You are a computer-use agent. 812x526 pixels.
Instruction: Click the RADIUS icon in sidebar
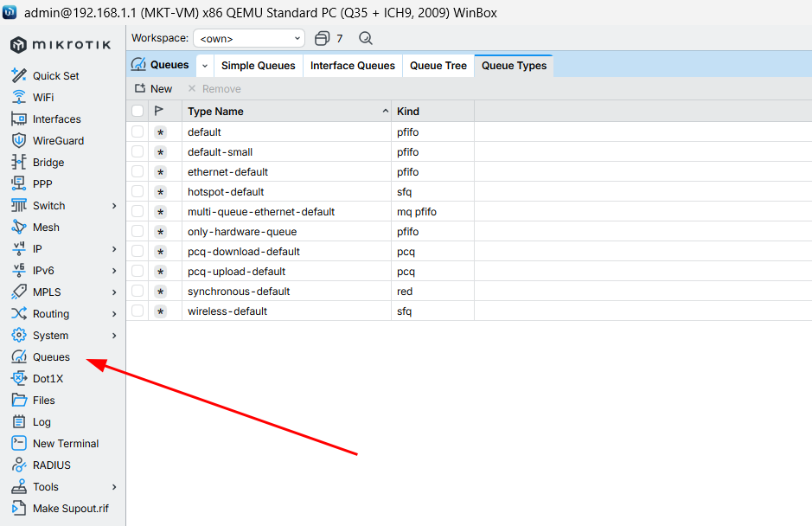point(19,465)
